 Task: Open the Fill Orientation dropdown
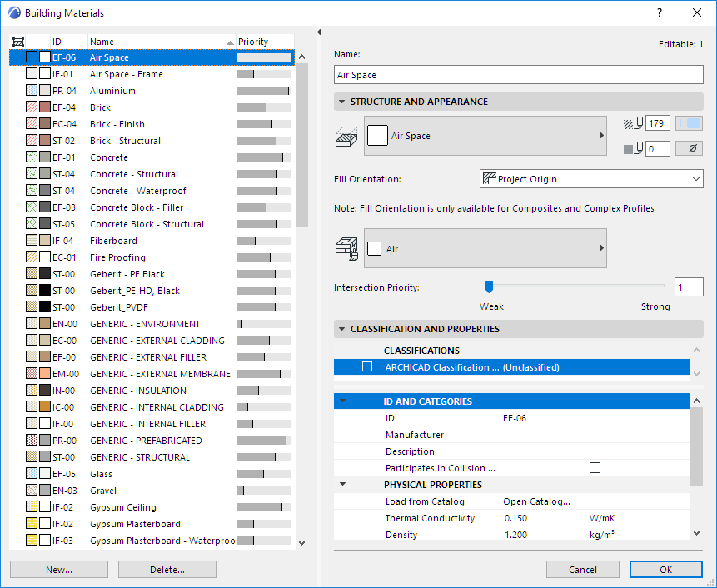pyautogui.click(x=591, y=179)
